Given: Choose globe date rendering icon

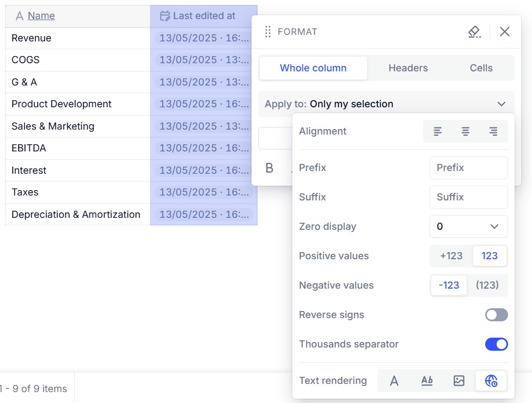Looking at the screenshot, I should (x=491, y=381).
